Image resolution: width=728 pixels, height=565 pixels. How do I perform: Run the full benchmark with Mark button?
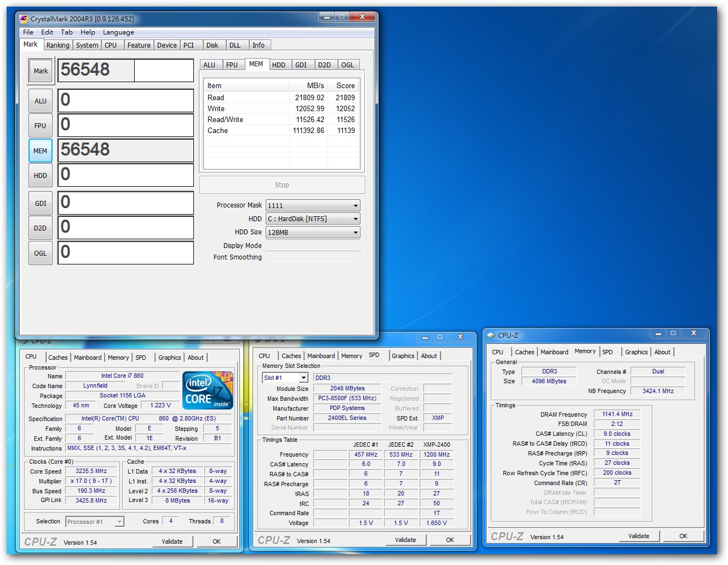click(x=41, y=71)
